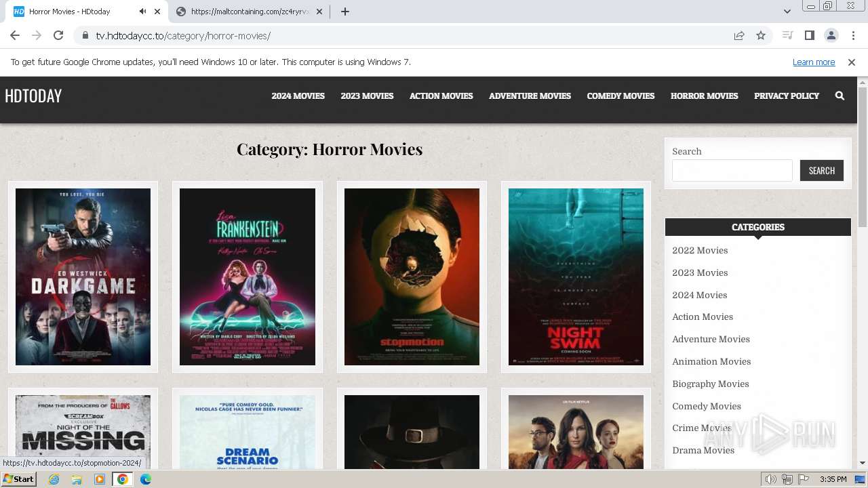
Task: Go forward to the next page
Action: click(x=37, y=36)
